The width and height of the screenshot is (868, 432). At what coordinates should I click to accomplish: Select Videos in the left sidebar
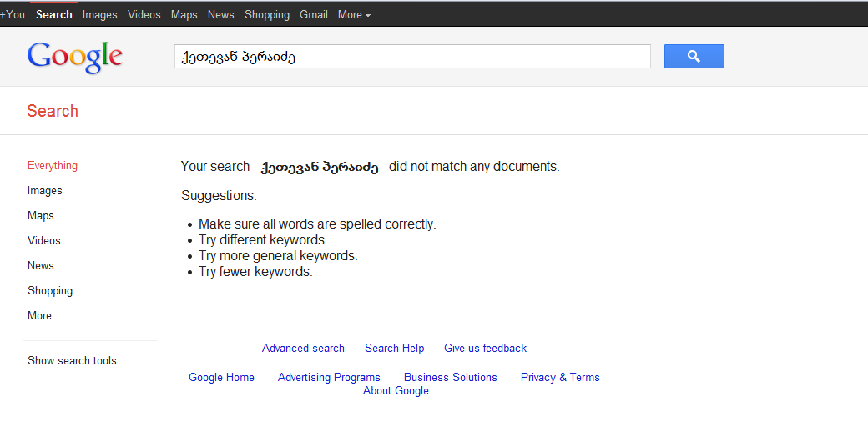44,240
